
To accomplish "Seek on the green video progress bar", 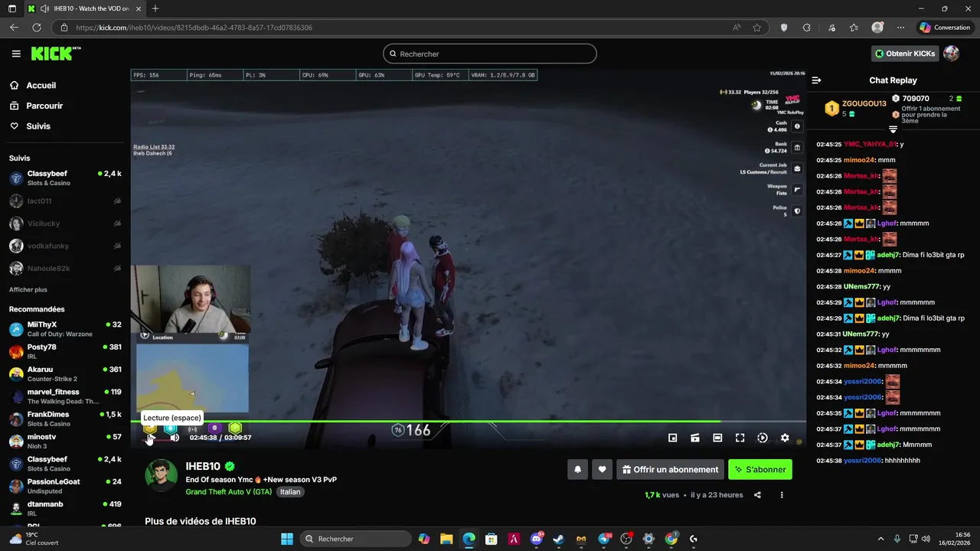I will 468,421.
